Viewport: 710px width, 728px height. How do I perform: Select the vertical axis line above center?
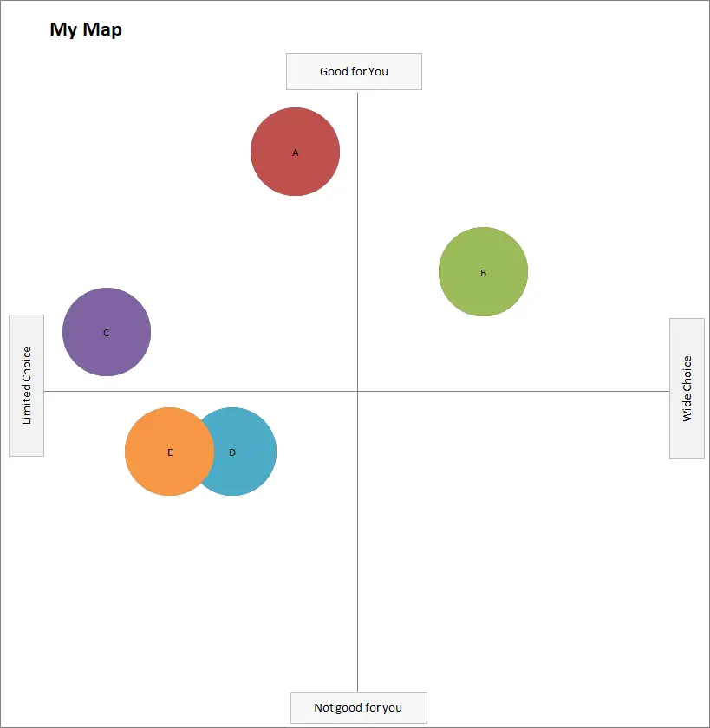(357, 242)
